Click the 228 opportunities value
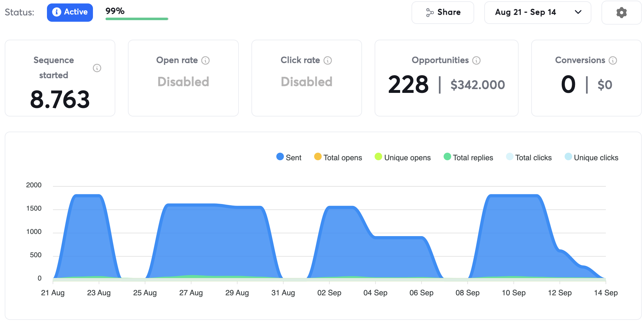The width and height of the screenshot is (644, 323). tap(408, 84)
